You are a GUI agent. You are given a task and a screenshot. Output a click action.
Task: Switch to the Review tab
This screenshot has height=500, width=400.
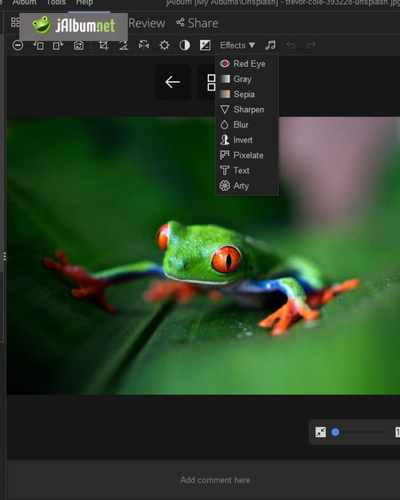coord(147,23)
